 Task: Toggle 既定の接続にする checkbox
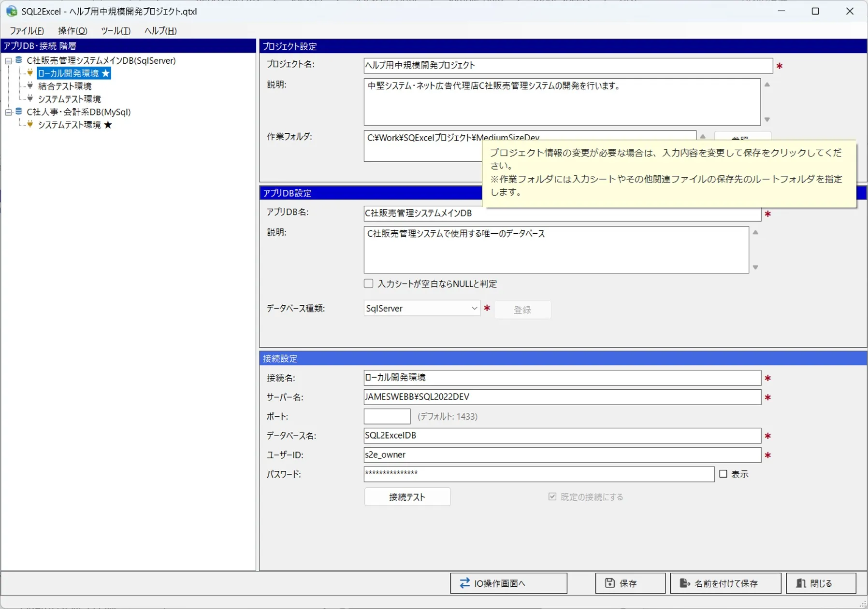552,496
